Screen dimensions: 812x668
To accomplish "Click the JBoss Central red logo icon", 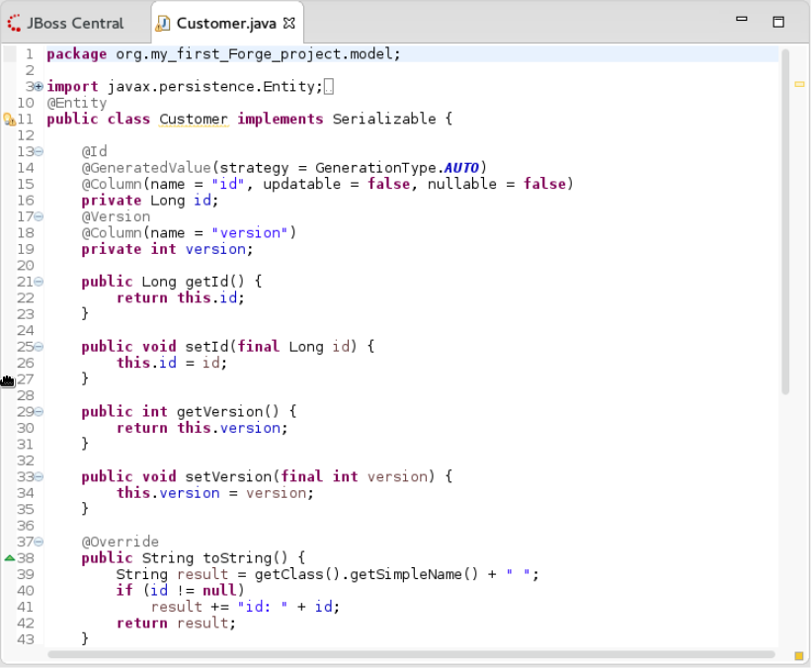I will [x=14, y=24].
